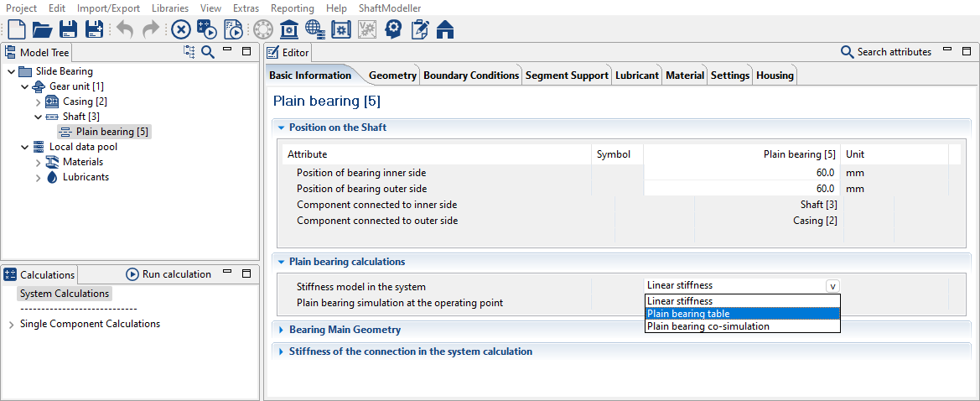Choose Plain bearing table option
980x401 pixels.
(743, 314)
